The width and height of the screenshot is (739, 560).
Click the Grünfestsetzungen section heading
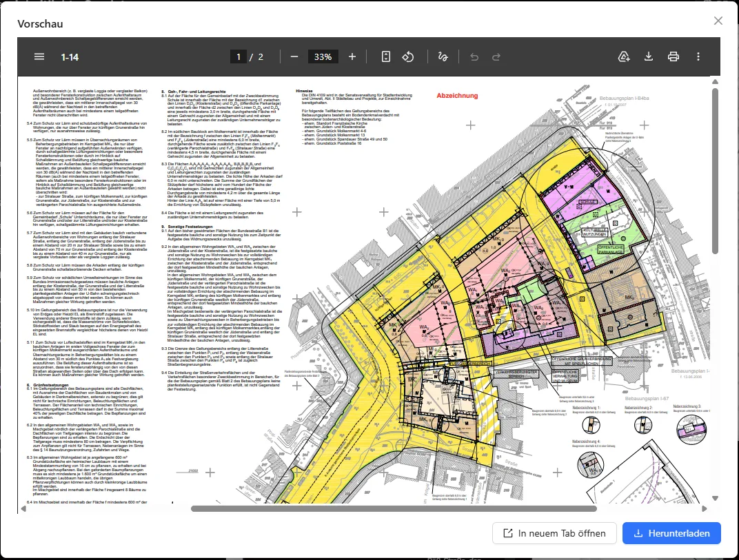(x=48, y=385)
